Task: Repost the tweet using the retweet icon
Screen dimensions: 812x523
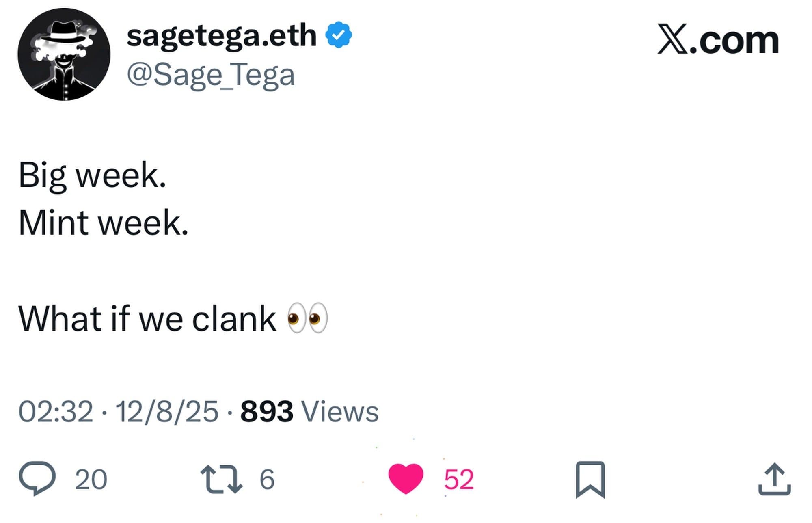Action: point(221,479)
